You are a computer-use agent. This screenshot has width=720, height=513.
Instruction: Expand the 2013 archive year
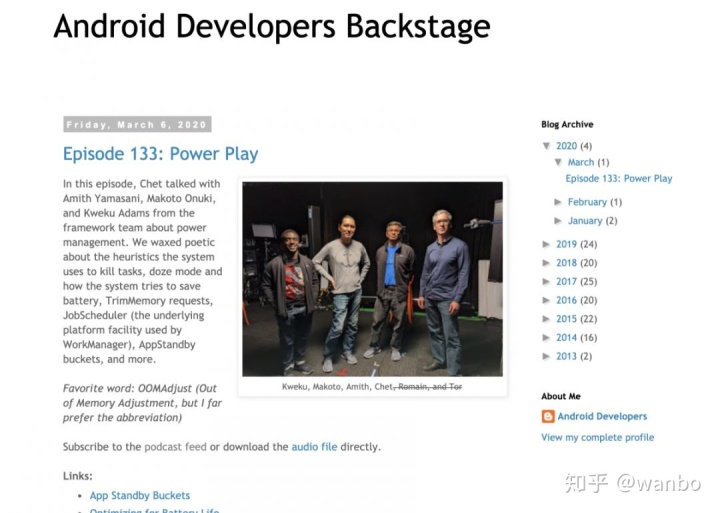click(546, 356)
